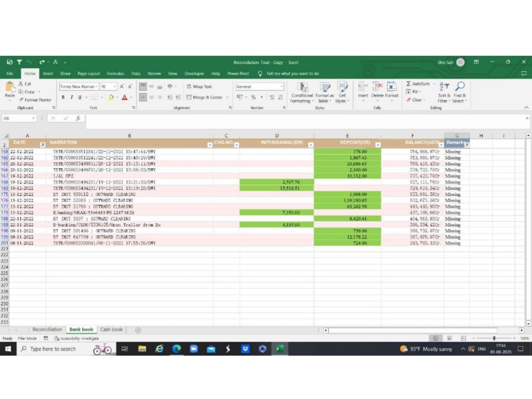This screenshot has width=532, height=399.
Task: Open the Remarks column filter dropdown
Action: click(467, 145)
